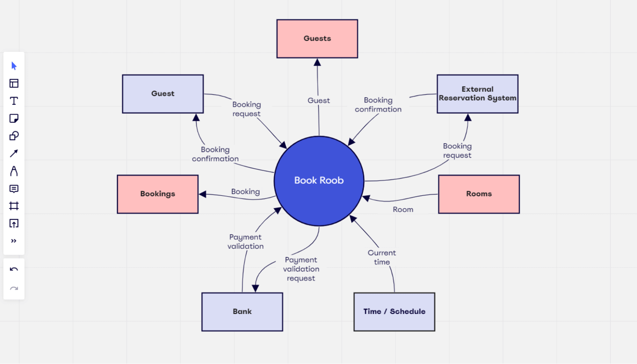Select the table/frame tool

[x=14, y=82]
